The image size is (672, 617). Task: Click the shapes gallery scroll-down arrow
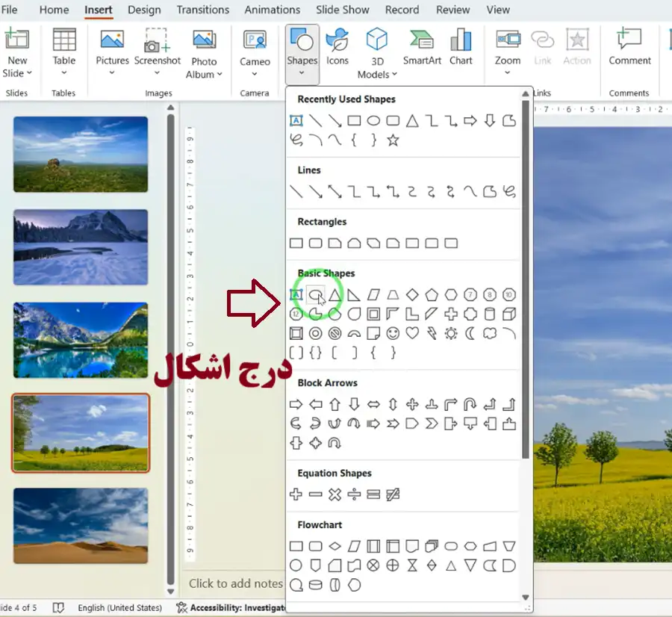tap(526, 597)
